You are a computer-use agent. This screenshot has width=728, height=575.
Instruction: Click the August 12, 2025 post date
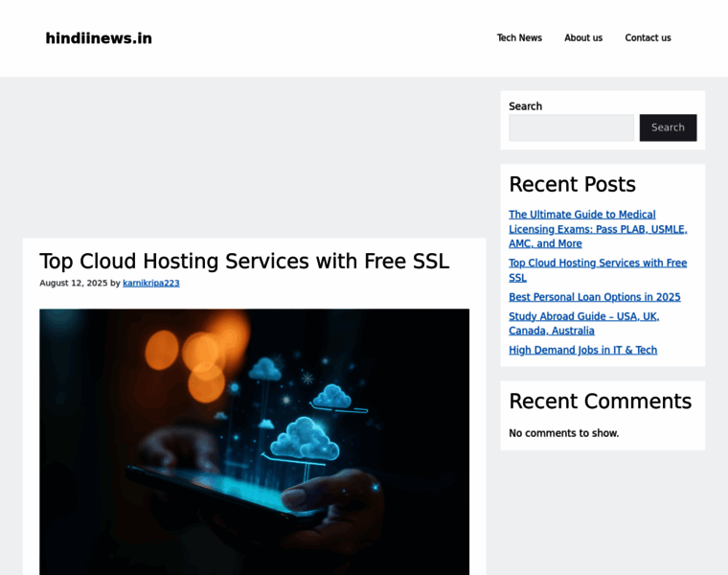pos(73,284)
